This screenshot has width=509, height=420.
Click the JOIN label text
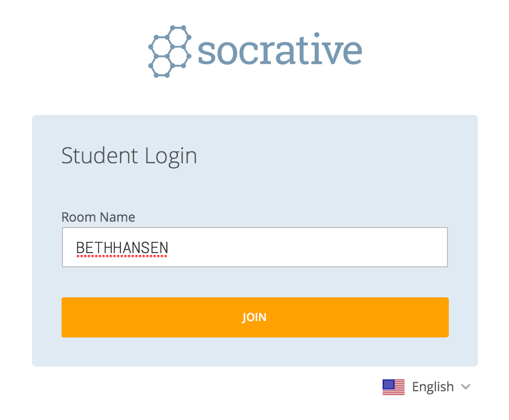pos(254,317)
